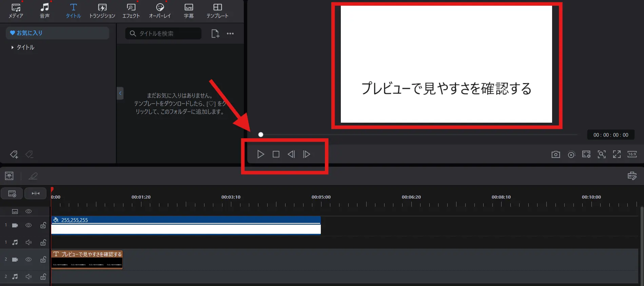Screen dimensions: 644x286
Task: Enter fullscreen preview
Action: [x=617, y=155]
